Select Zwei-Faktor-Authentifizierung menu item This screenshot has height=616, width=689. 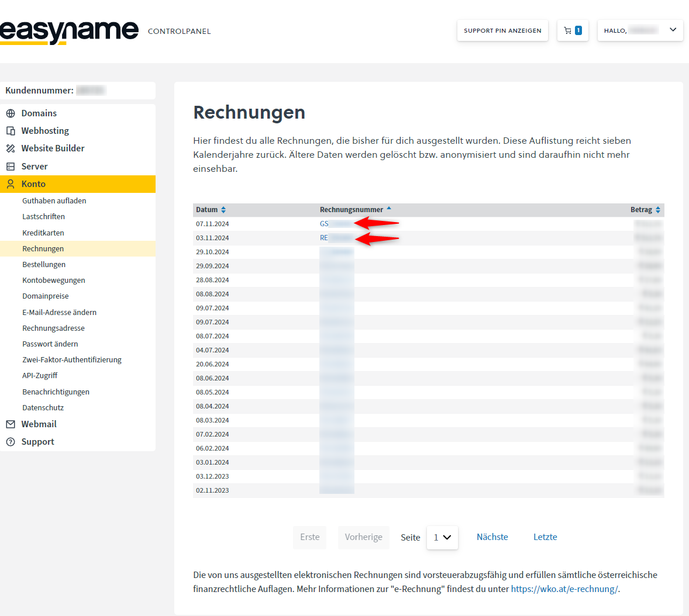[x=72, y=360]
